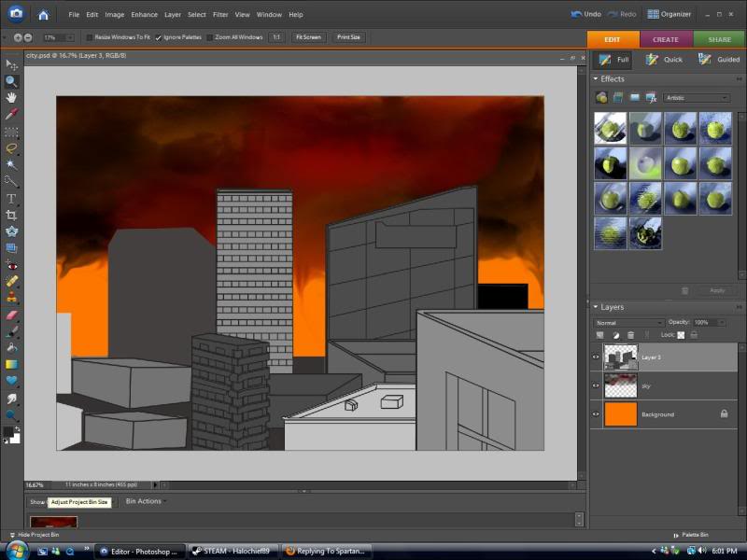The height and width of the screenshot is (560, 747).
Task: Open the Filter menu
Action: (220, 15)
